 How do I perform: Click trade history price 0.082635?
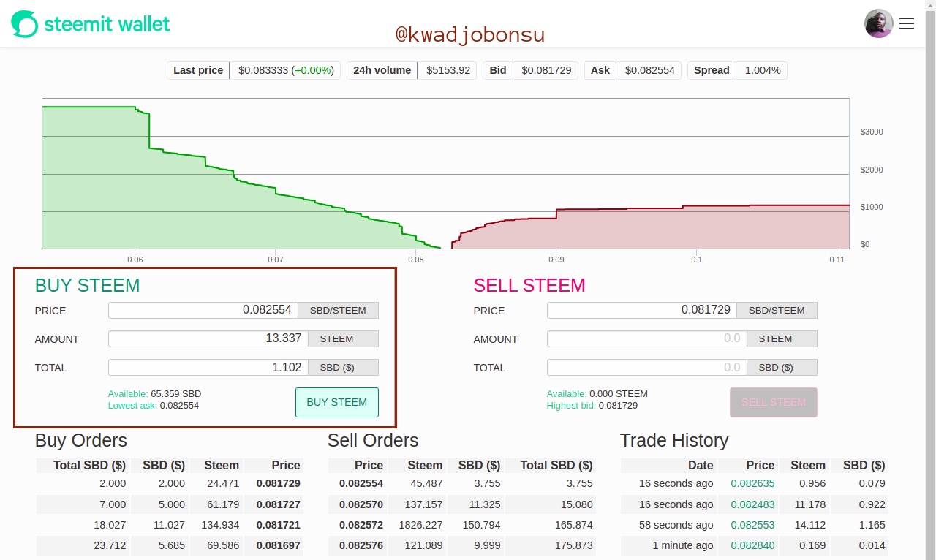[752, 483]
